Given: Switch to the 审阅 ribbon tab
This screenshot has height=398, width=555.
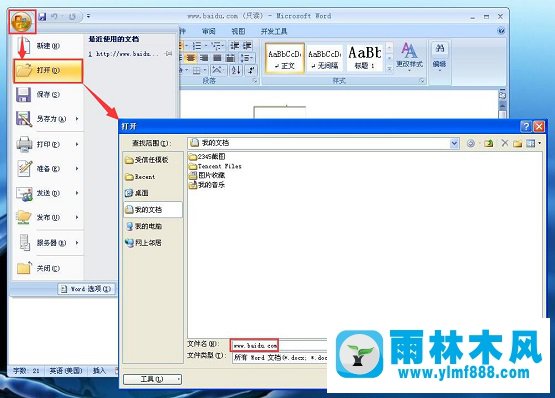Looking at the screenshot, I should tap(208, 31).
